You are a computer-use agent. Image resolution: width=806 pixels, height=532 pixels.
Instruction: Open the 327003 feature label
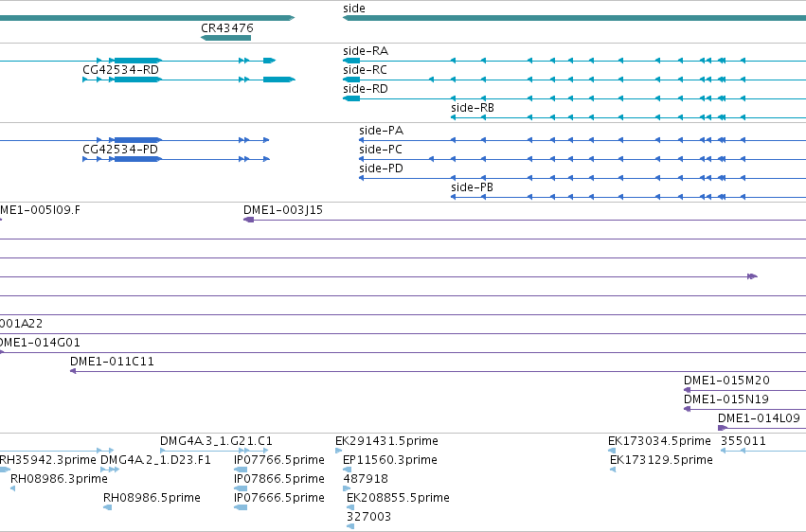pos(368,517)
